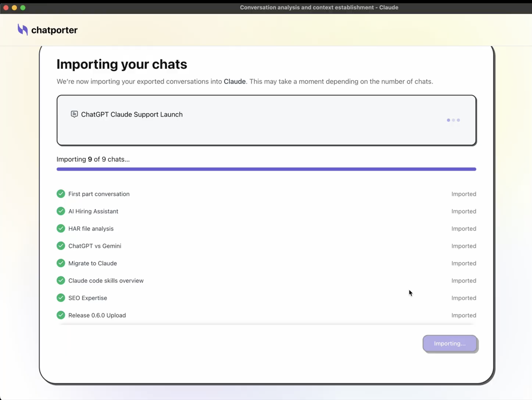Click the chat bubble icon beside ChatGPT Claude Support Launch
532x400 pixels.
click(74, 114)
